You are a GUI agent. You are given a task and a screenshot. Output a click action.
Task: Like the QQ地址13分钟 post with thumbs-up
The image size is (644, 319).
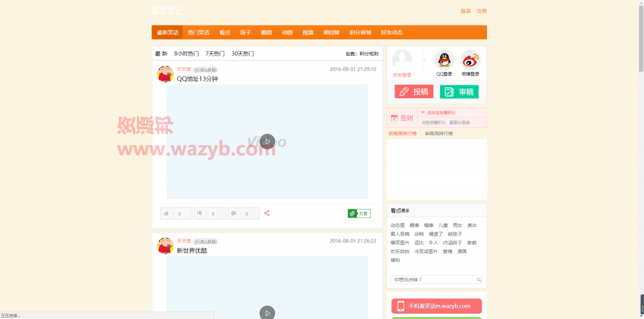[176, 214]
